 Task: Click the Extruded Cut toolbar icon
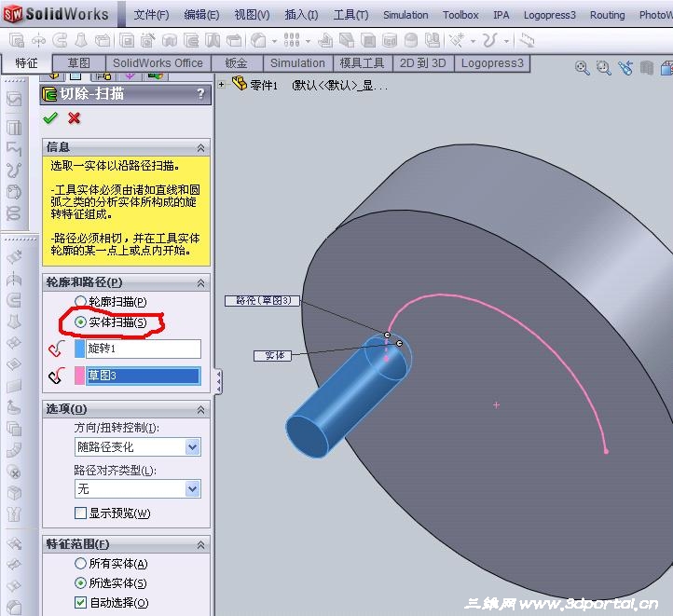click(127, 40)
